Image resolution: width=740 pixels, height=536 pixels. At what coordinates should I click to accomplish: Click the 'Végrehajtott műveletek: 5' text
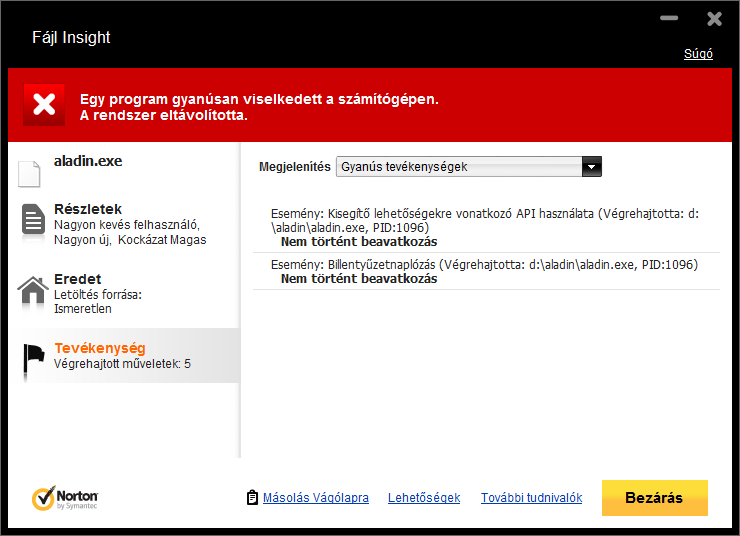pyautogui.click(x=122, y=364)
